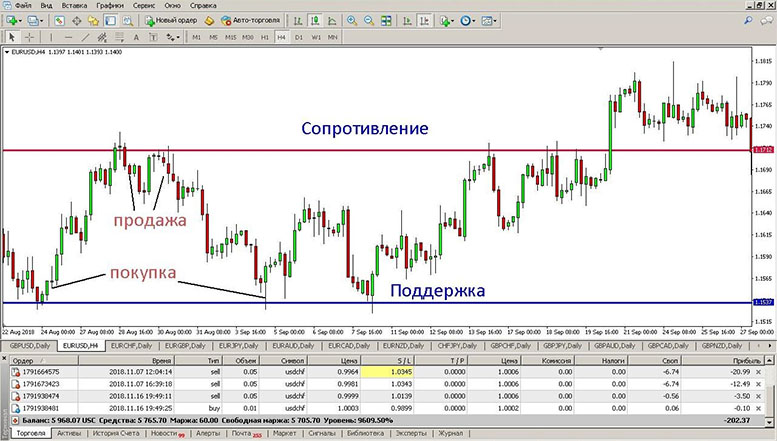Sort by Прибыль column header

(722, 361)
